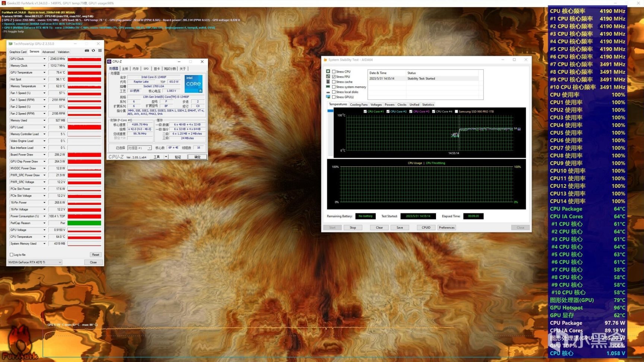Click the GPU Temperature red graph bar
This screenshot has width=644, height=362.
pyautogui.click(x=84, y=73)
